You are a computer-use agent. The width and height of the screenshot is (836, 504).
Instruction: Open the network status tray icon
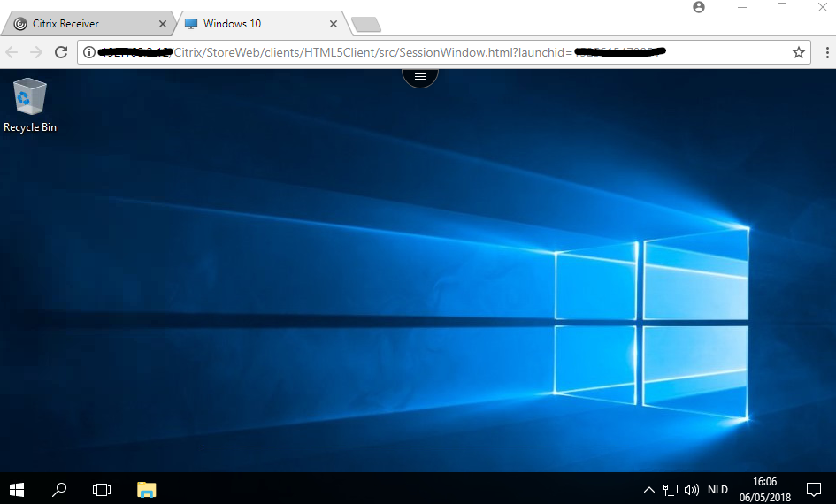671,489
